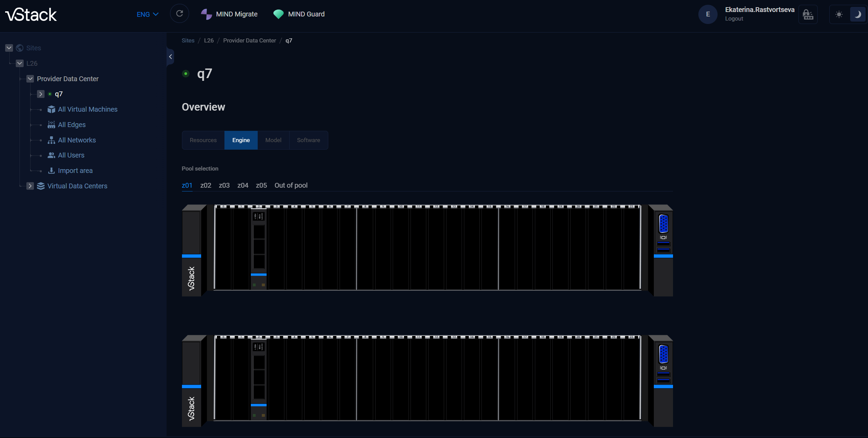Open the ENG language dropdown

pos(147,14)
